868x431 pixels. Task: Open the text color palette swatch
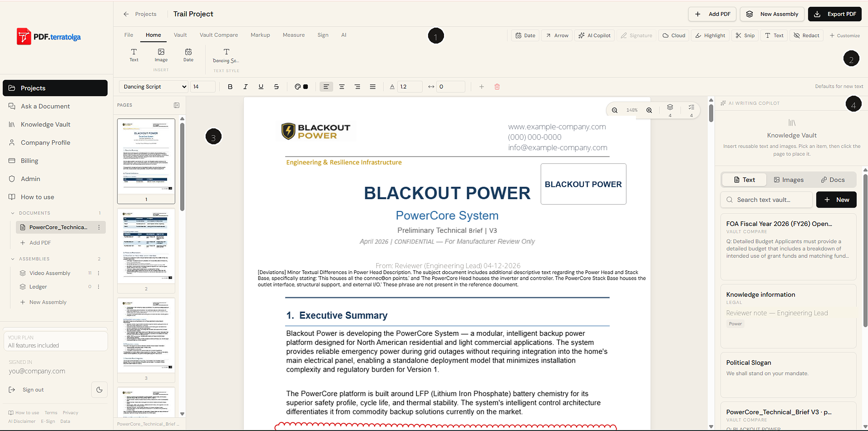coord(301,87)
